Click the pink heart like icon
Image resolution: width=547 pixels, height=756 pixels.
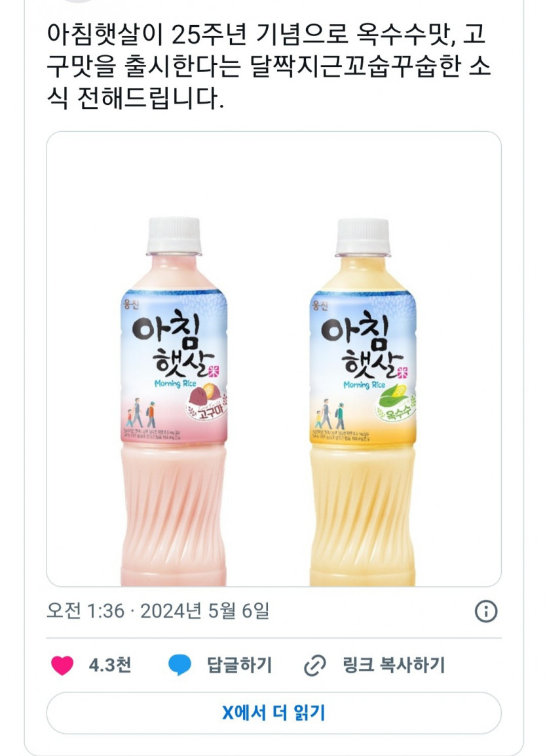[62, 666]
